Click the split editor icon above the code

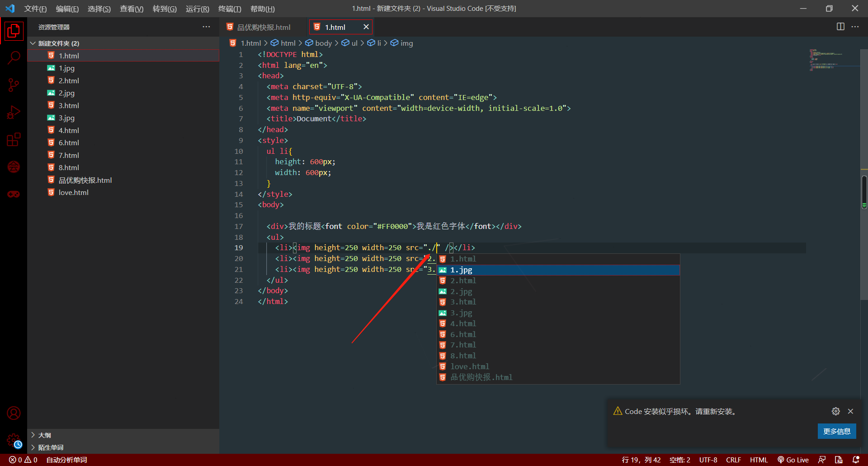click(x=840, y=27)
